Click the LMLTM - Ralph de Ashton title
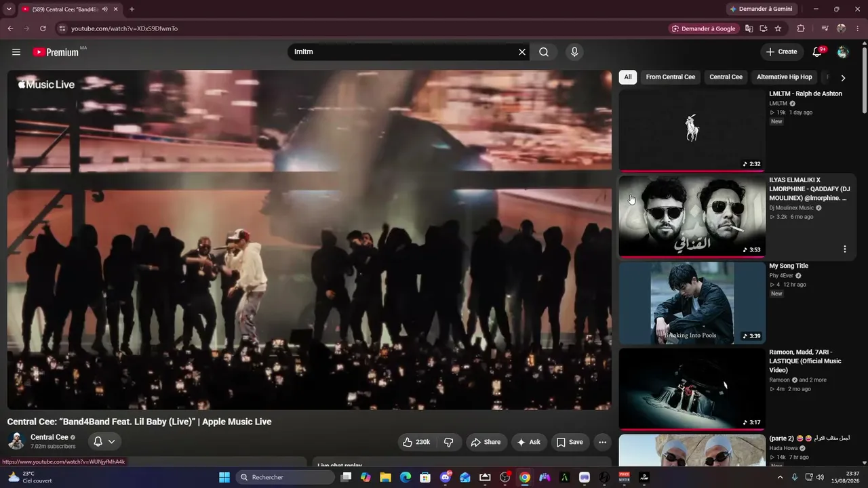The height and width of the screenshot is (488, 868). (806, 94)
